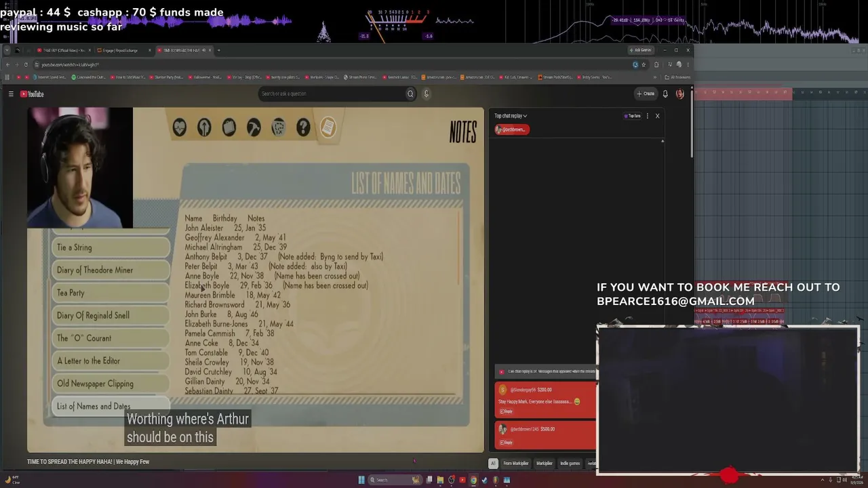Open Google Chrome from the taskbar
Image resolution: width=868 pixels, height=488 pixels.
tap(473, 480)
